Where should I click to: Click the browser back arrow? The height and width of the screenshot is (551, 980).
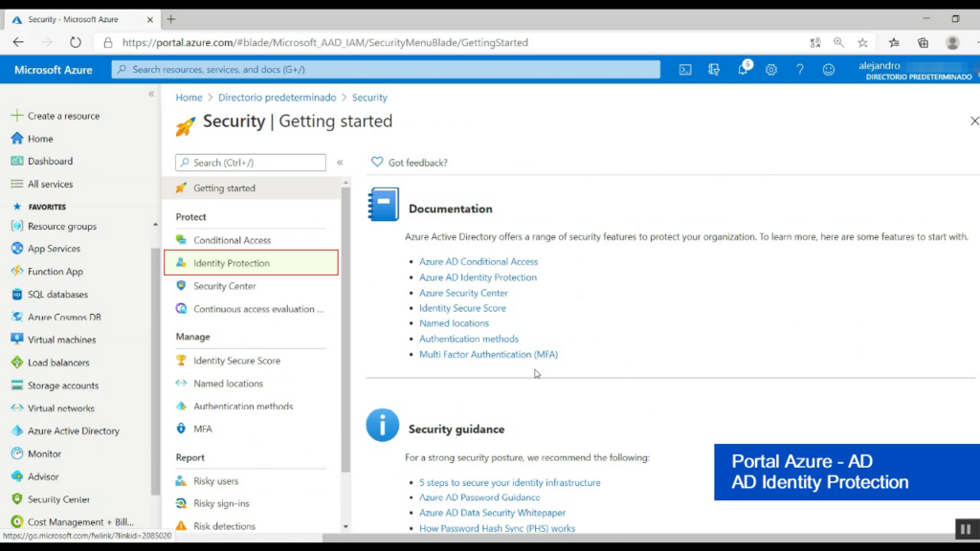[18, 42]
